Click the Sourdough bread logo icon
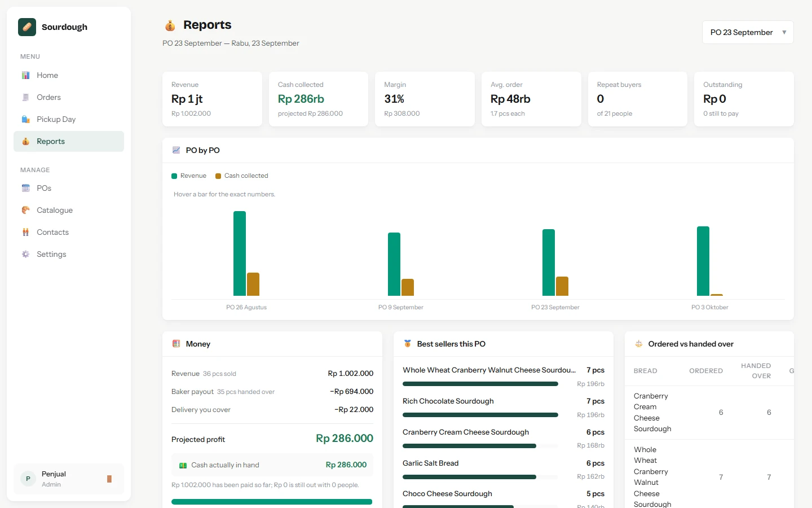 [27, 27]
